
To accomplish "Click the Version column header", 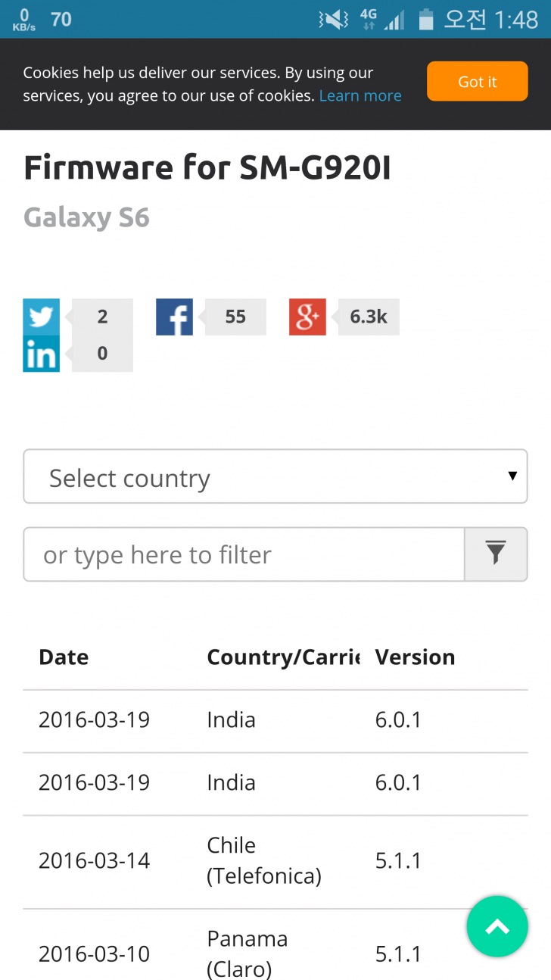I will (x=415, y=657).
